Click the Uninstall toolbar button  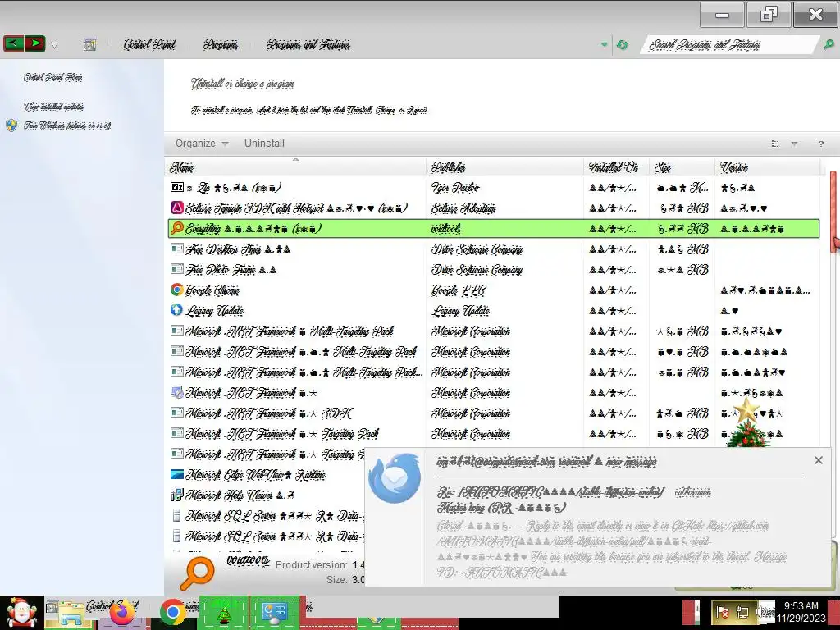pos(264,144)
